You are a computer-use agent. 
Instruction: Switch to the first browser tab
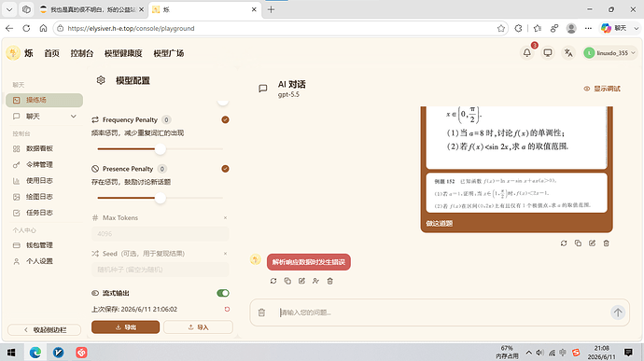click(92, 9)
